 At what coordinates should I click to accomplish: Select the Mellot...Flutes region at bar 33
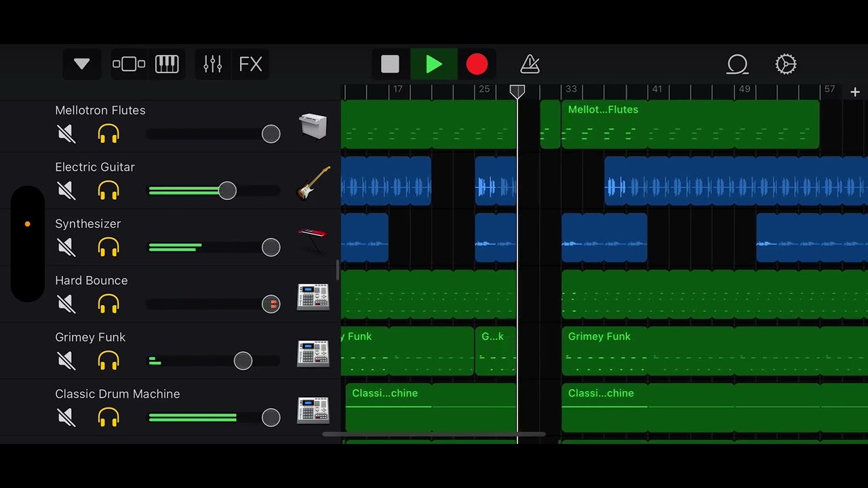pos(690,125)
